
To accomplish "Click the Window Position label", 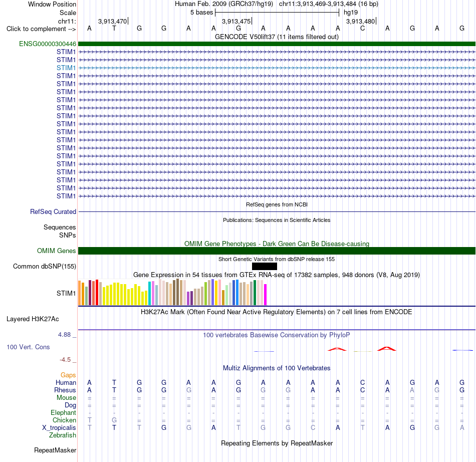I will tap(52, 4).
